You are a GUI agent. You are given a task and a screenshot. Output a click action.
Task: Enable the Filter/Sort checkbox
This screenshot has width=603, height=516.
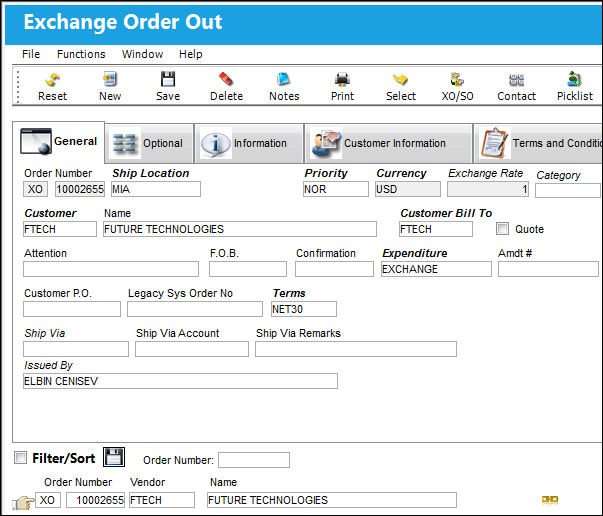(x=20, y=458)
